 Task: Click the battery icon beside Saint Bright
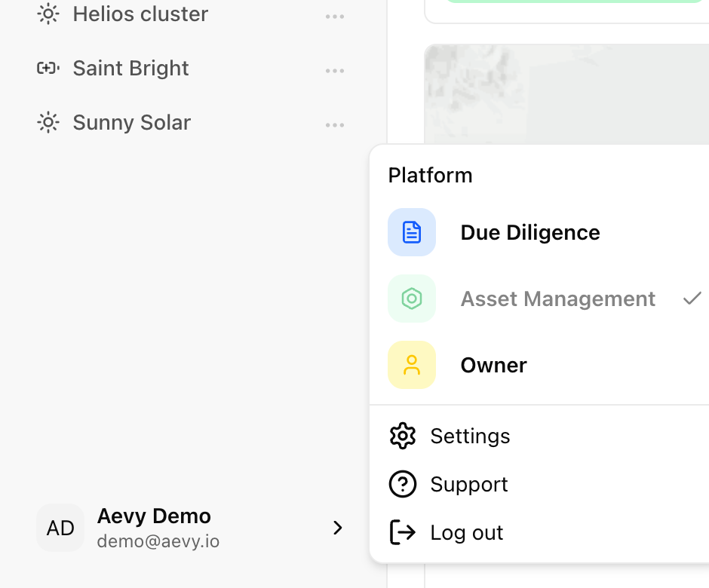pyautogui.click(x=48, y=69)
